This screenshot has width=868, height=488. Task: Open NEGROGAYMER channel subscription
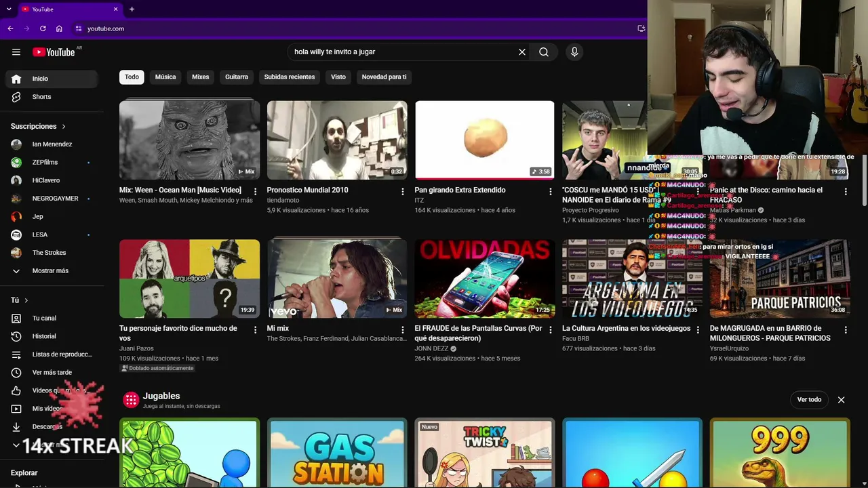point(52,199)
